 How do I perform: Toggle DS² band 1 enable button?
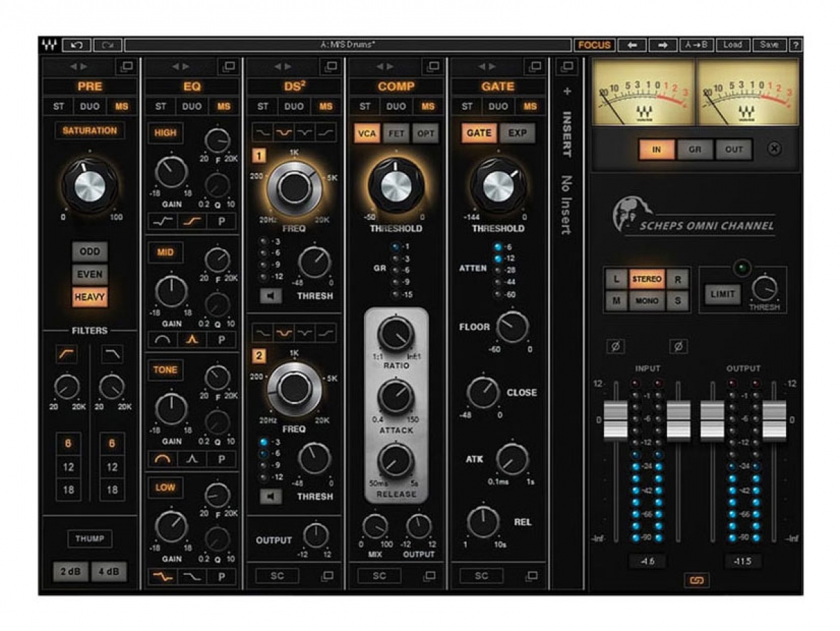[260, 156]
